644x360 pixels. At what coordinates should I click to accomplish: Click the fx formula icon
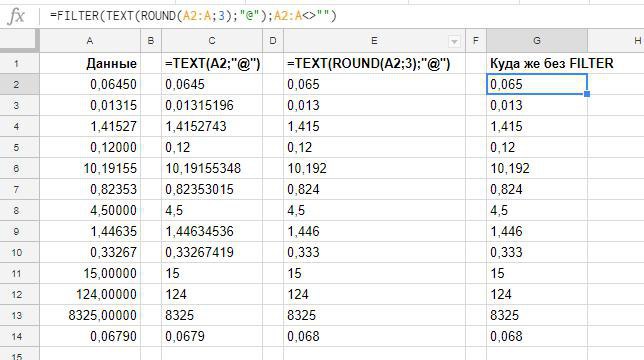[16, 16]
